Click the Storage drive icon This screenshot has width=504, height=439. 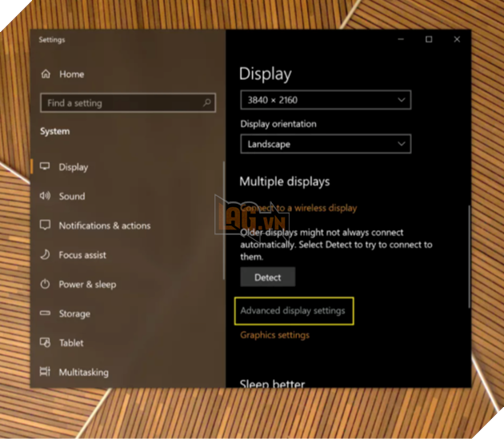point(46,314)
